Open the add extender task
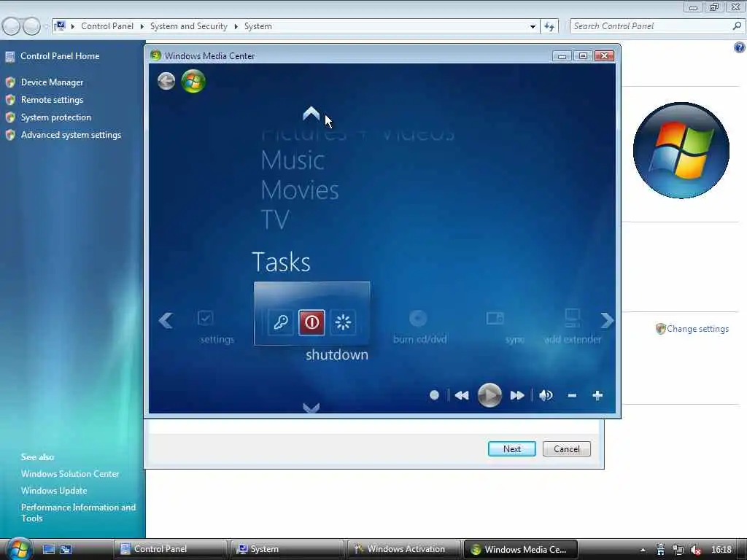 [572, 327]
